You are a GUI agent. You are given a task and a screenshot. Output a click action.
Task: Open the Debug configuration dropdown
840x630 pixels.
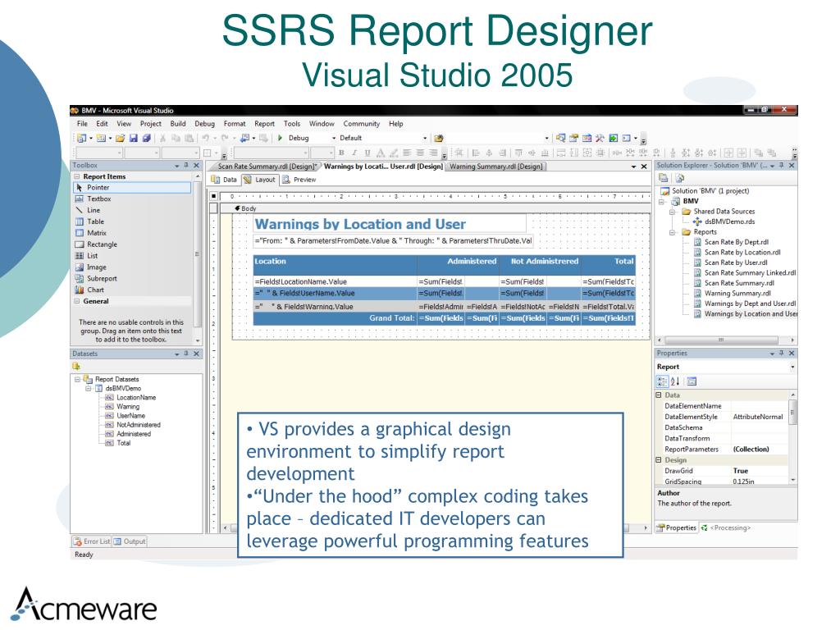pyautogui.click(x=311, y=138)
